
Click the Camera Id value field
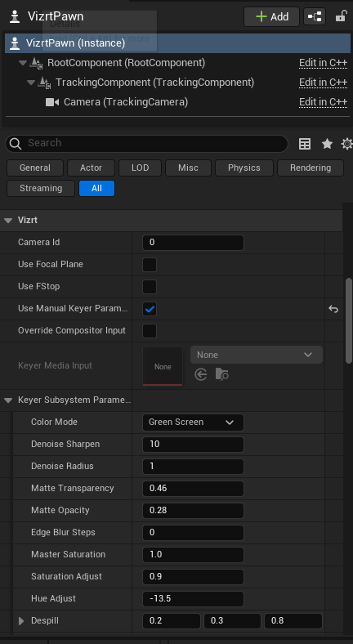click(x=193, y=243)
